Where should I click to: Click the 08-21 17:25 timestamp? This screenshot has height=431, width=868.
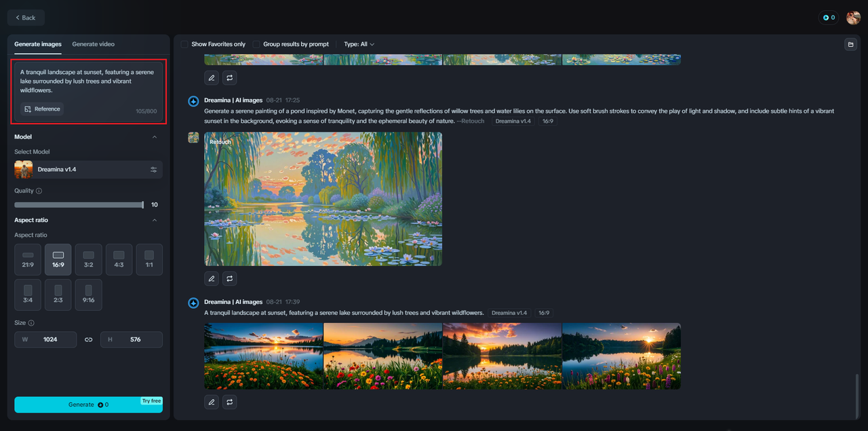tap(283, 100)
